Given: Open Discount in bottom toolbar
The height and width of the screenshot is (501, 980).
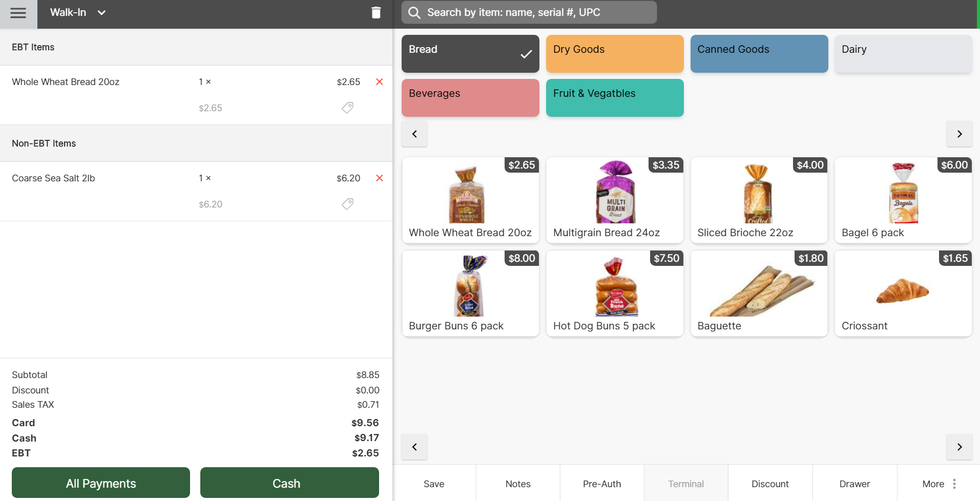Looking at the screenshot, I should pyautogui.click(x=769, y=484).
